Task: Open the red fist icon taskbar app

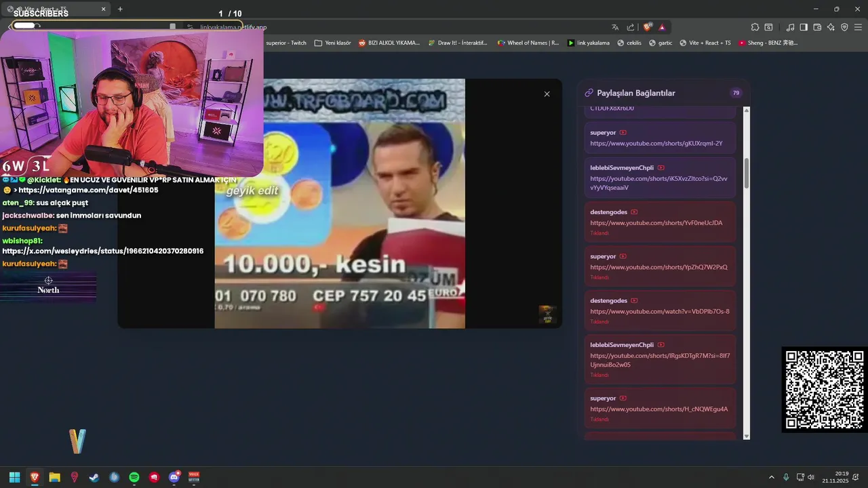Action: (x=154, y=477)
